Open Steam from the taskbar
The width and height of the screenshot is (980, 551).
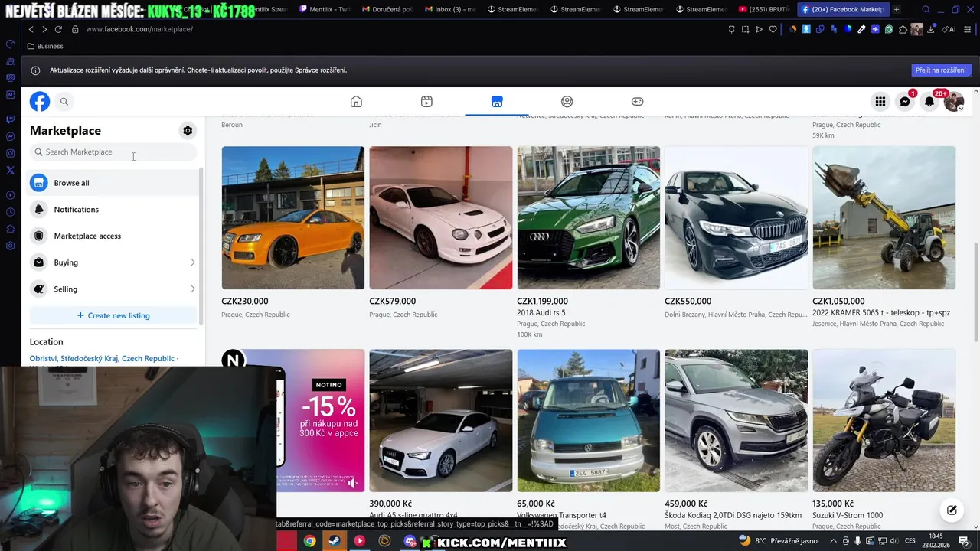(x=335, y=541)
